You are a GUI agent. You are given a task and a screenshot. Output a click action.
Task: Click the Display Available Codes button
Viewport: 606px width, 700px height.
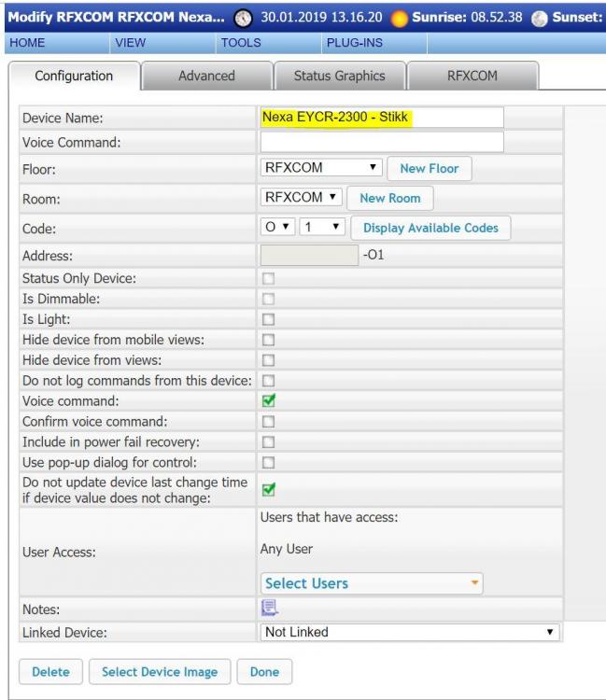(430, 228)
